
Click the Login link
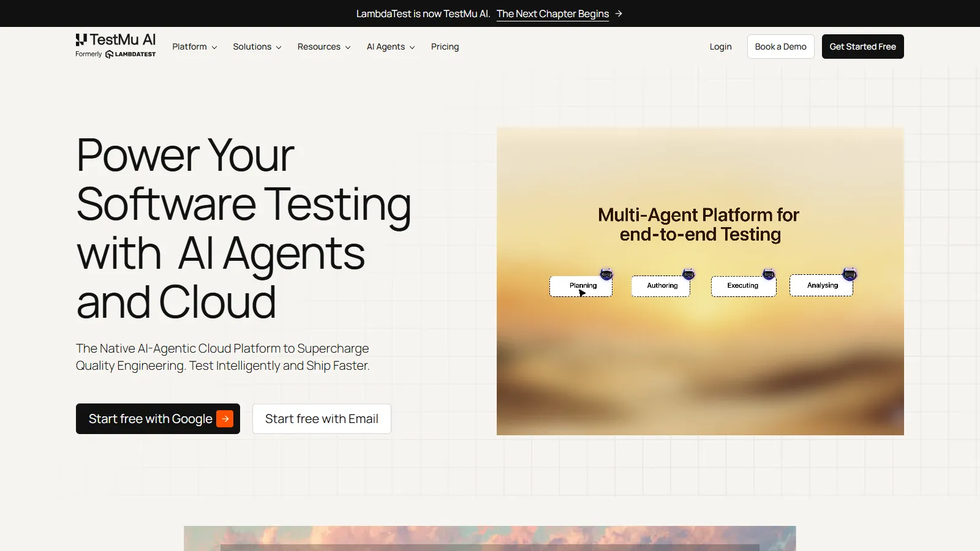point(720,47)
